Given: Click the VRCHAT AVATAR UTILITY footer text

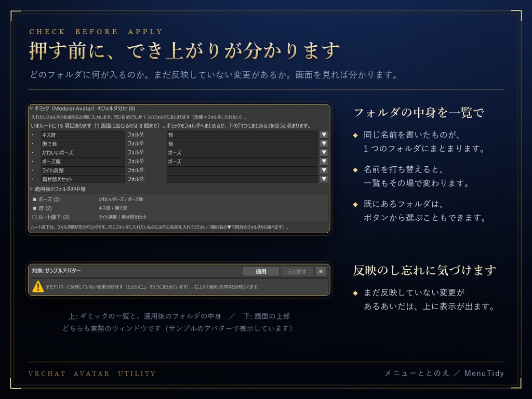Looking at the screenshot, I should [92, 374].
